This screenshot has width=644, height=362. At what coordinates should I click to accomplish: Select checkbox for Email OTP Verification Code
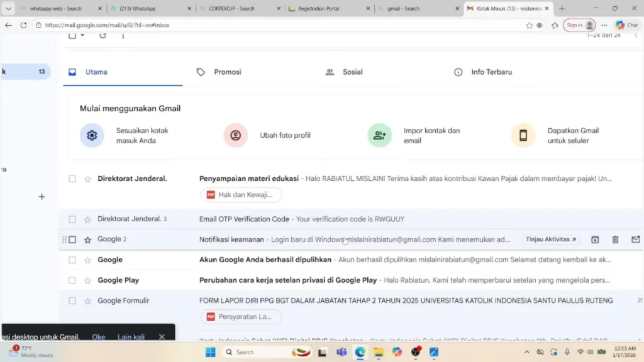coord(72,219)
